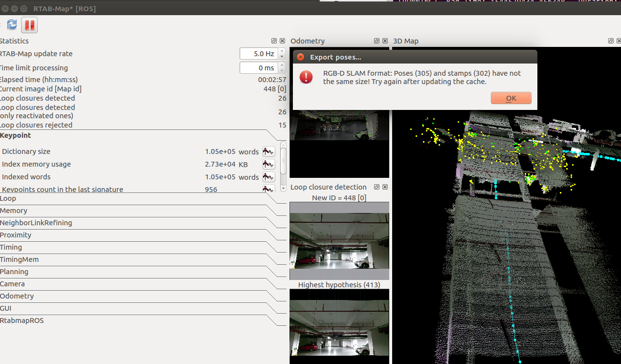Expand the Odometry statistics section
Viewport: 621px width, 364px height.
[17, 296]
